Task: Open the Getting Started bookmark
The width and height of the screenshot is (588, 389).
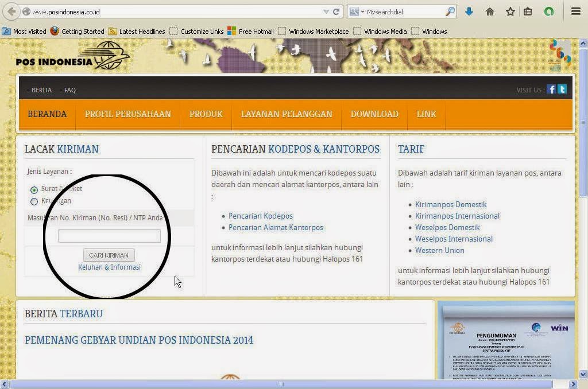Action: tap(78, 32)
